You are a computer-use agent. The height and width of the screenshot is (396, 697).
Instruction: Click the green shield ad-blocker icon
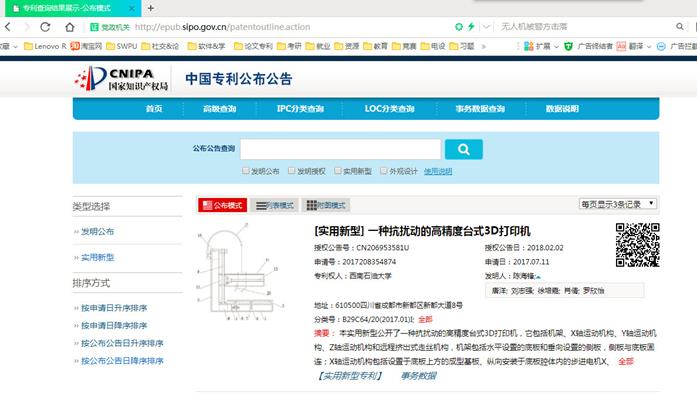(568, 46)
